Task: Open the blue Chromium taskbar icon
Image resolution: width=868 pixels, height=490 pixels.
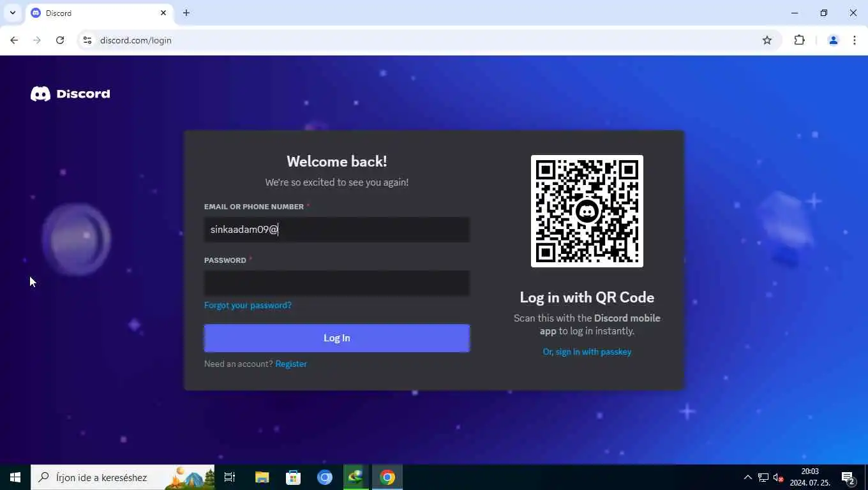Action: (x=325, y=477)
